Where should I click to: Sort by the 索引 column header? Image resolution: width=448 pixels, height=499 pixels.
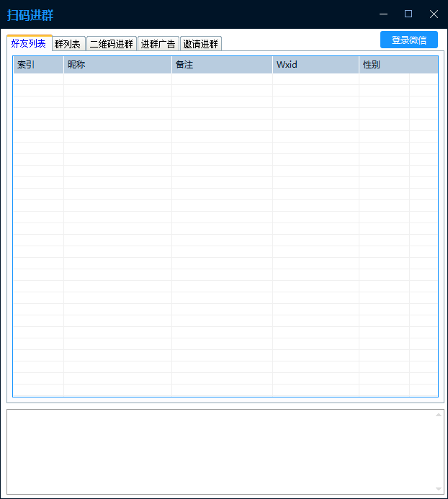(38, 65)
